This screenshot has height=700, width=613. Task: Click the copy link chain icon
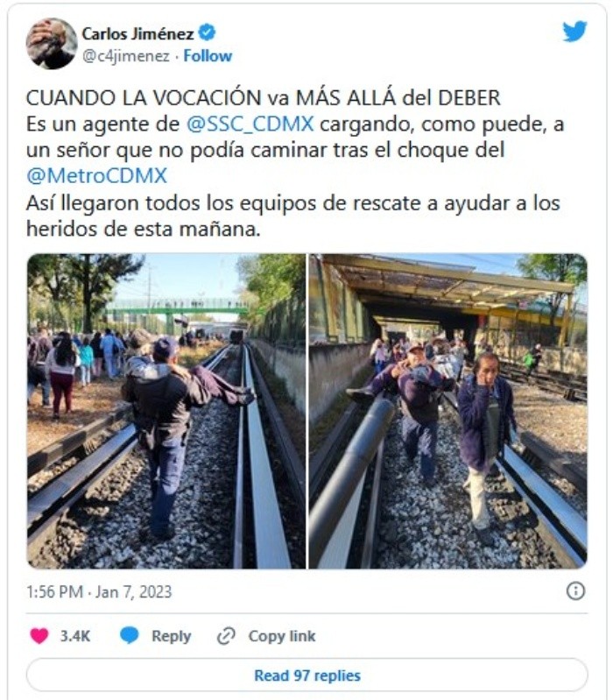(226, 636)
